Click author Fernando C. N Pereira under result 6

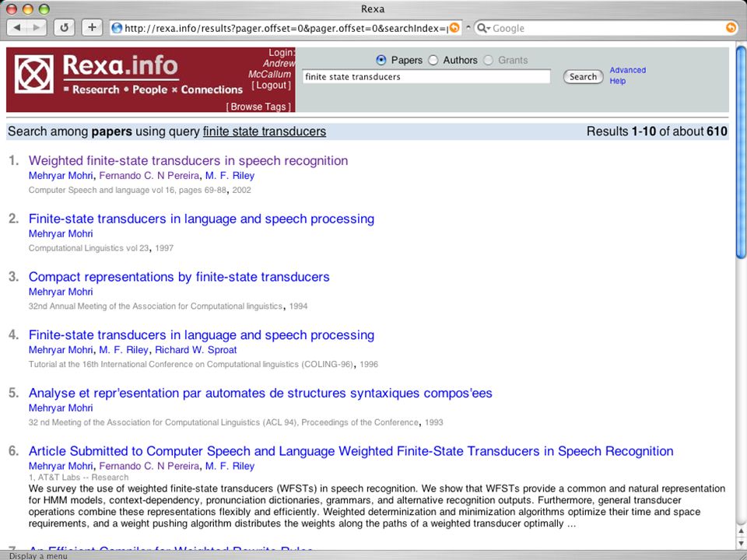point(149,466)
